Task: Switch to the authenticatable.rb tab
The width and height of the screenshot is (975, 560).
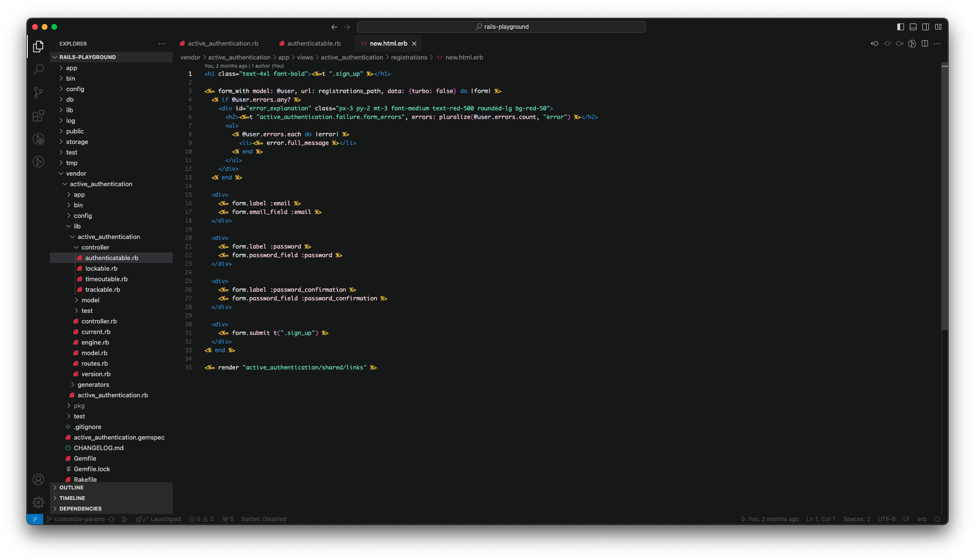Action: pos(314,44)
